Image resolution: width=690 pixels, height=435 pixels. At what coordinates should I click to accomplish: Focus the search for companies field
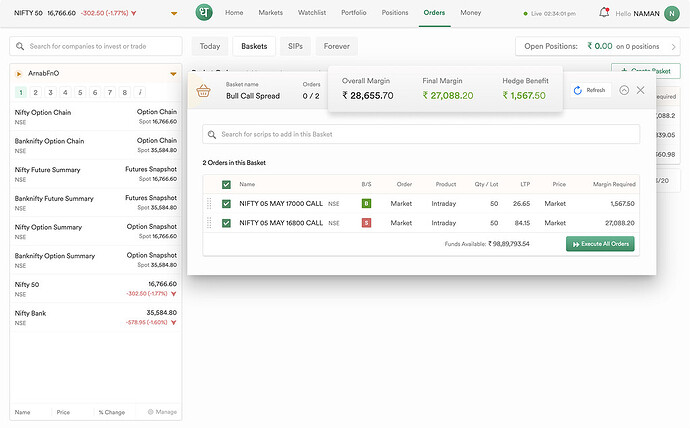pos(95,46)
